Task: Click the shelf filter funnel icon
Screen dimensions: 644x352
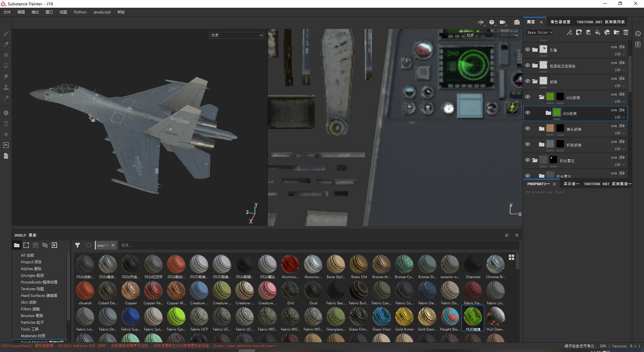Action: [77, 245]
